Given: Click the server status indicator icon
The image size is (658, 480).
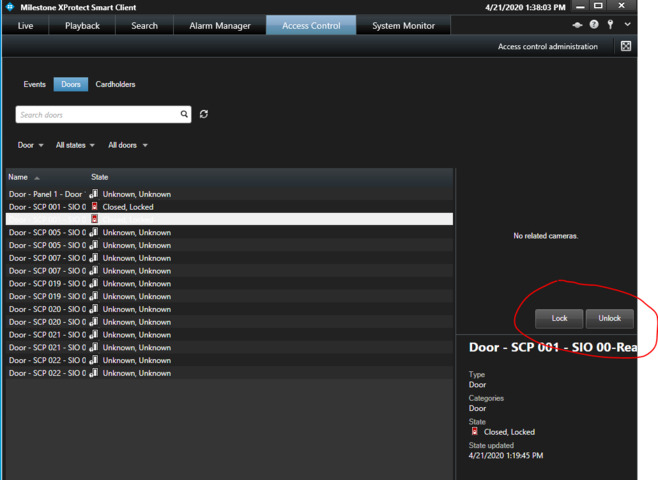Looking at the screenshot, I should (578, 25).
